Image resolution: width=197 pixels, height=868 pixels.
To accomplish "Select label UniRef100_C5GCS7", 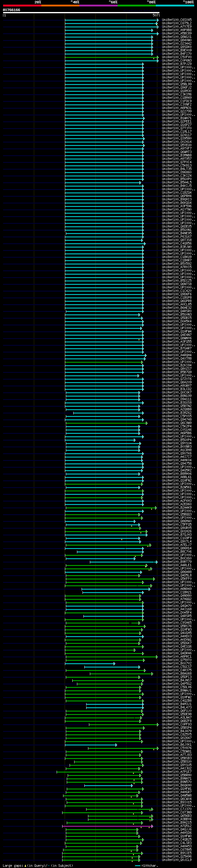I will 177,667.
